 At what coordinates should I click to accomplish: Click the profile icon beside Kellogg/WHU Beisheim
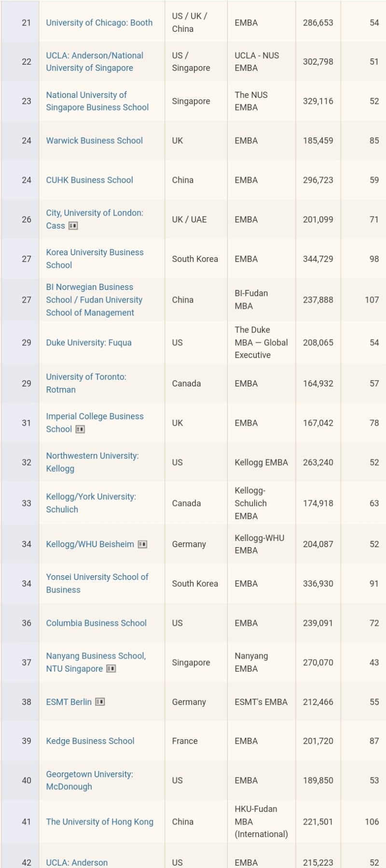pos(142,544)
